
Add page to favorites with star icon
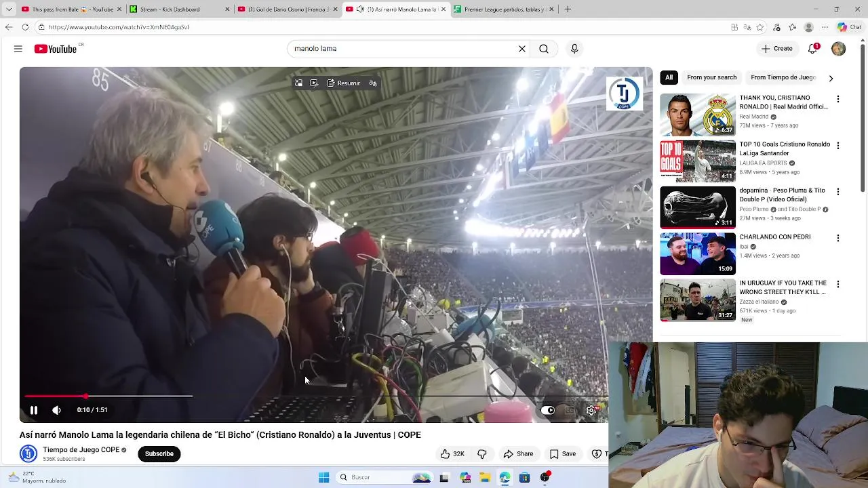pos(760,27)
